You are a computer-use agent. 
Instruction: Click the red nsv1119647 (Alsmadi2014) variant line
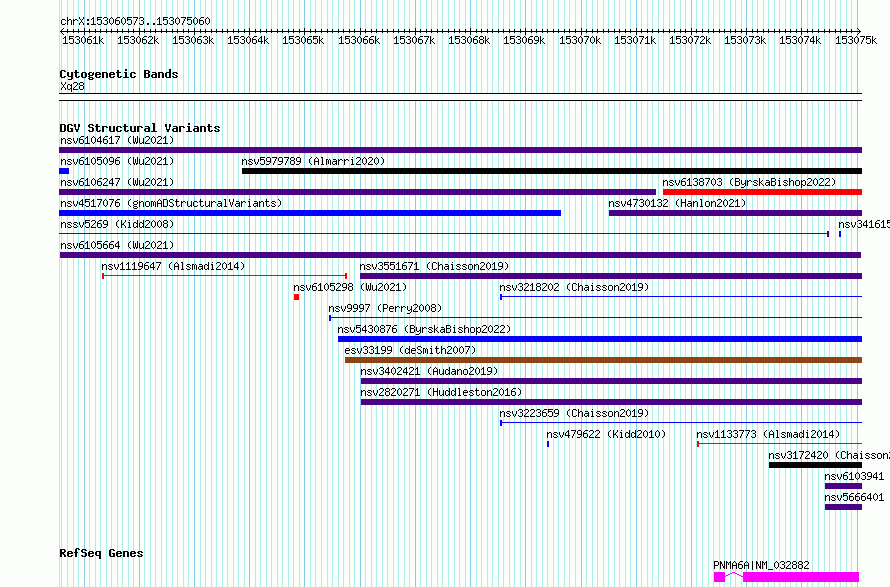[x=225, y=276]
